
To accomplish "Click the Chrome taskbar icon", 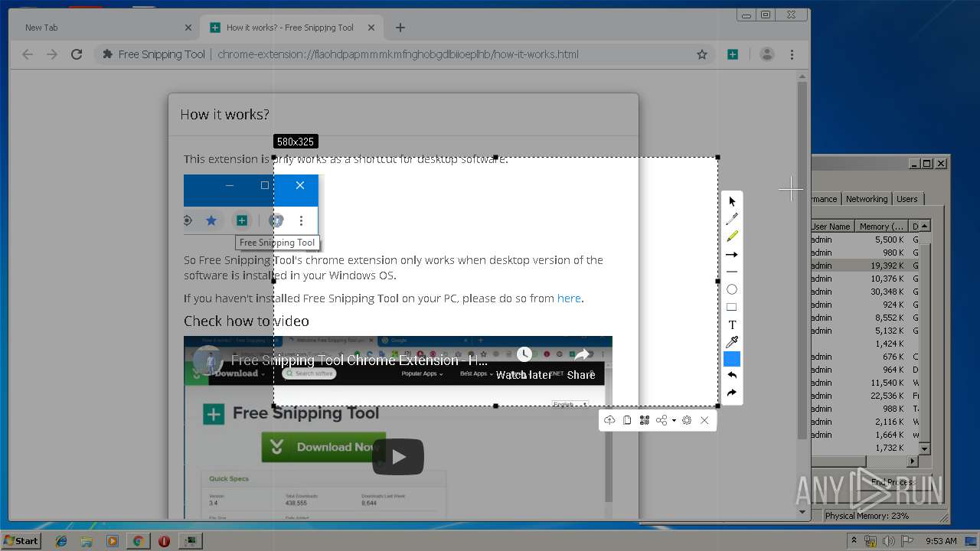I will tap(138, 541).
